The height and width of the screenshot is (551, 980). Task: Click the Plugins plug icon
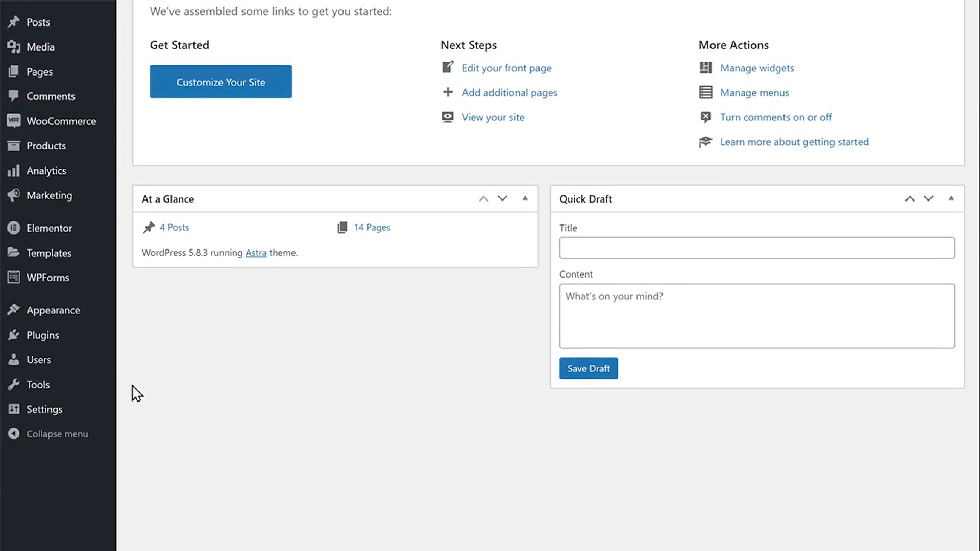(x=14, y=335)
